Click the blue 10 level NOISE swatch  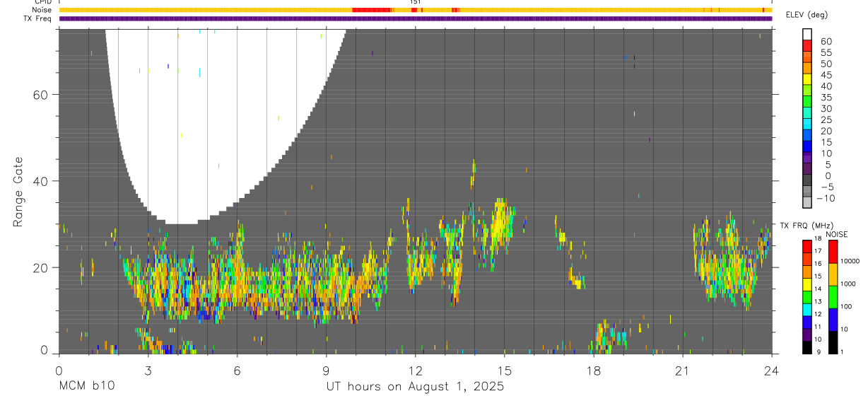(x=833, y=319)
